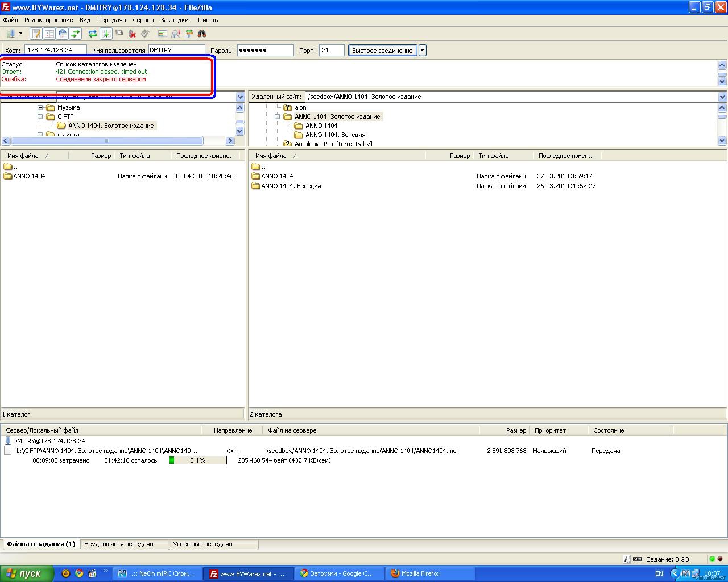This screenshot has width=728, height=582.
Task: Switch to Файлы в задании tab
Action: pos(41,544)
